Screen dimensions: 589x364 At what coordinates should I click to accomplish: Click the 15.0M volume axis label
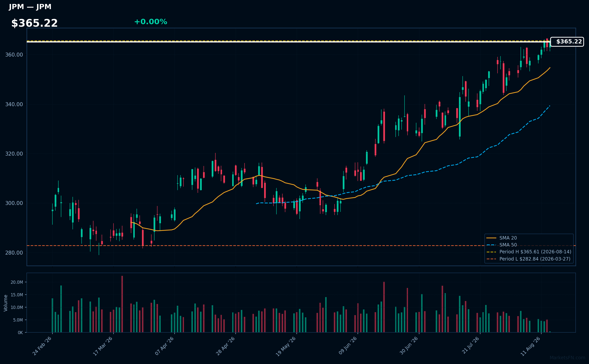(17, 295)
